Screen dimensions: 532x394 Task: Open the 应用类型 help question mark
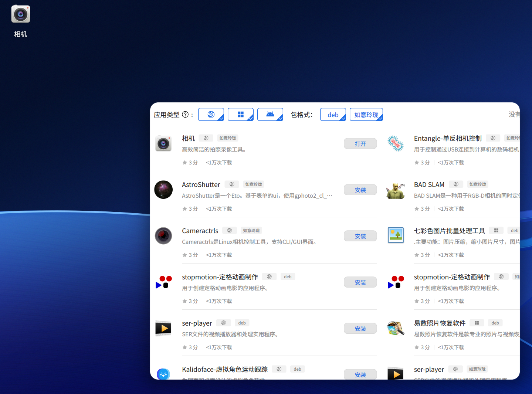point(184,115)
